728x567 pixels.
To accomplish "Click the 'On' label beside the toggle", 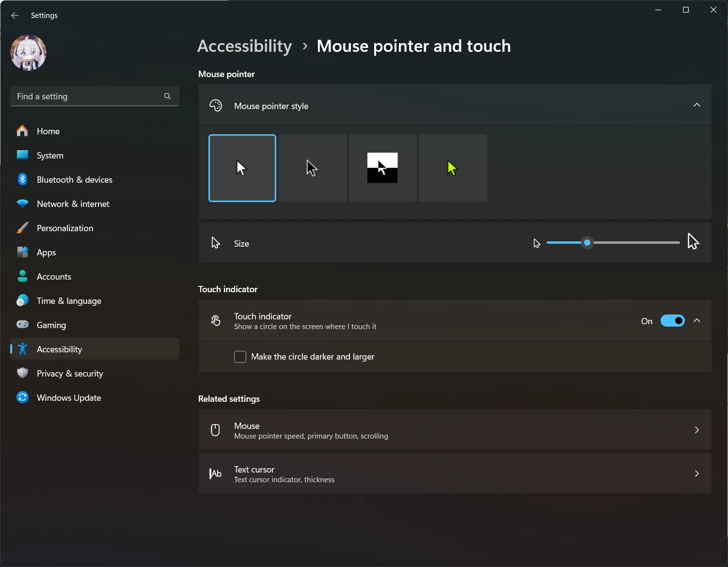I will pyautogui.click(x=647, y=321).
